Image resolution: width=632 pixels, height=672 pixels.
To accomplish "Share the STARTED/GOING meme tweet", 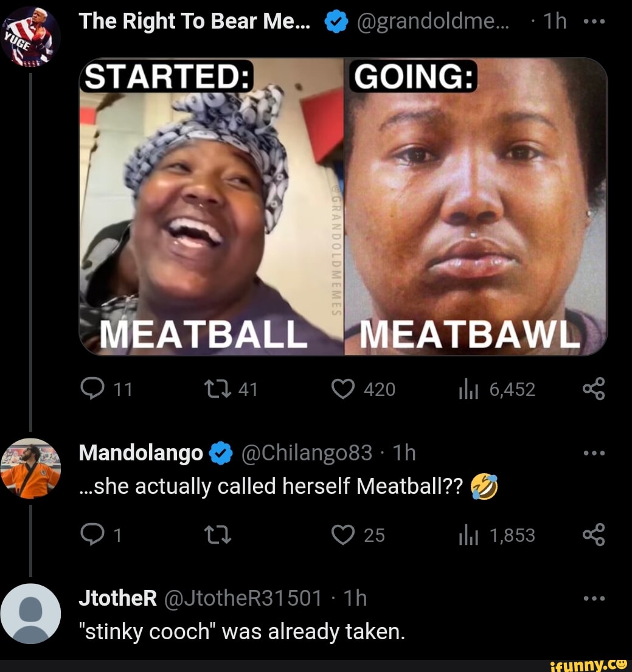I will coord(593,389).
